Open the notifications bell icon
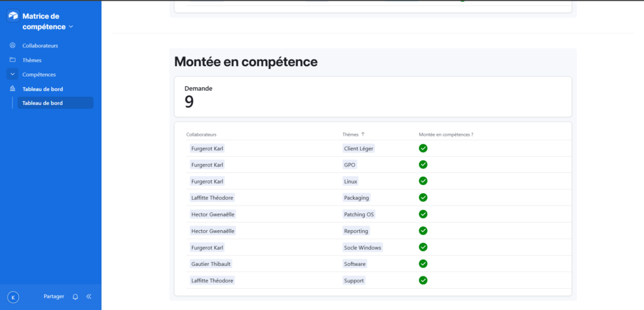The height and width of the screenshot is (310, 644). (75, 296)
